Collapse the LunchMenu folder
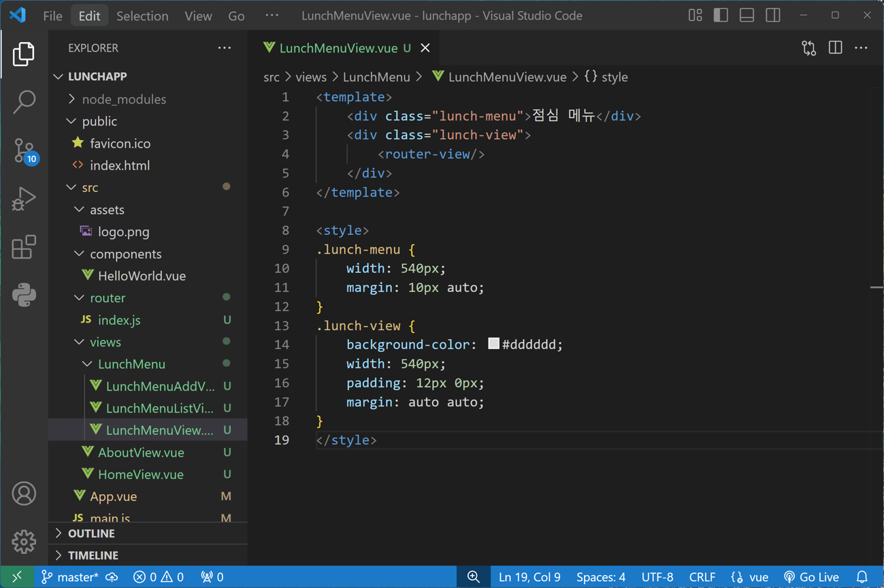 pyautogui.click(x=148, y=364)
